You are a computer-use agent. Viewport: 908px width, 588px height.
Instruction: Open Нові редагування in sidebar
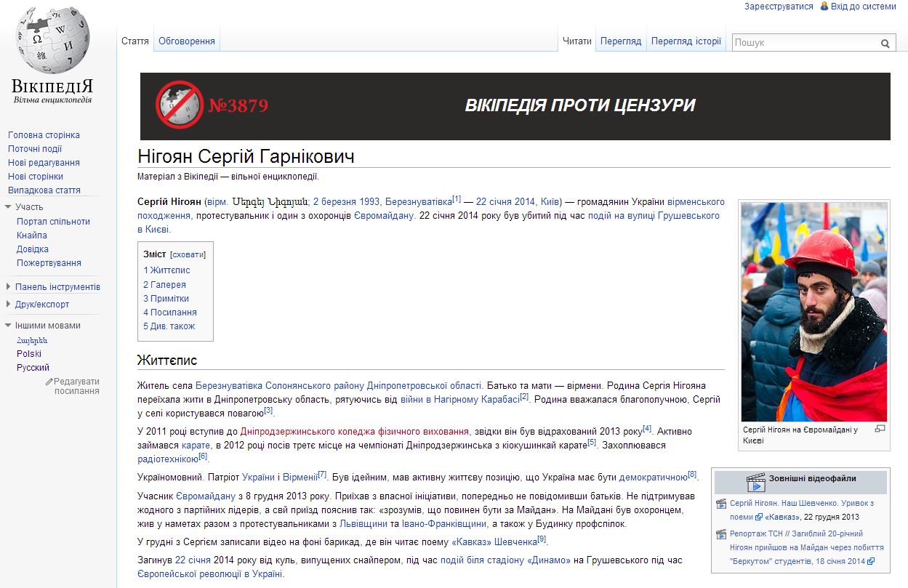(44, 163)
